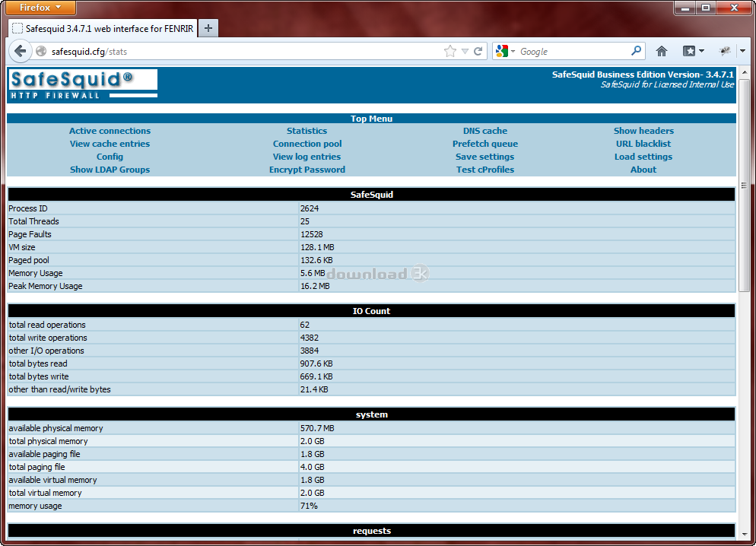This screenshot has height=546, width=756.
Task: Click the memory usage value 71%
Action: (x=309, y=506)
